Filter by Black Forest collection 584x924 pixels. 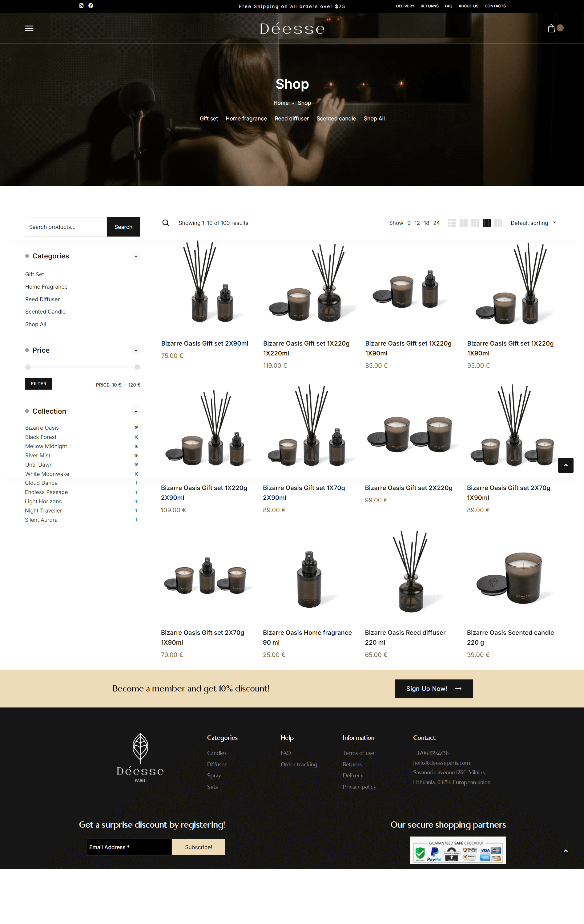[x=41, y=437]
